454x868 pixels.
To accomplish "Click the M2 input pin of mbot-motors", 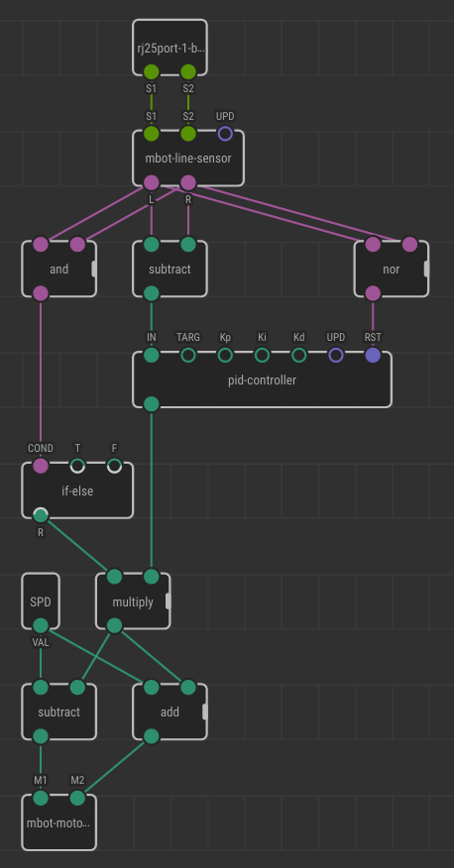I will coord(77,799).
